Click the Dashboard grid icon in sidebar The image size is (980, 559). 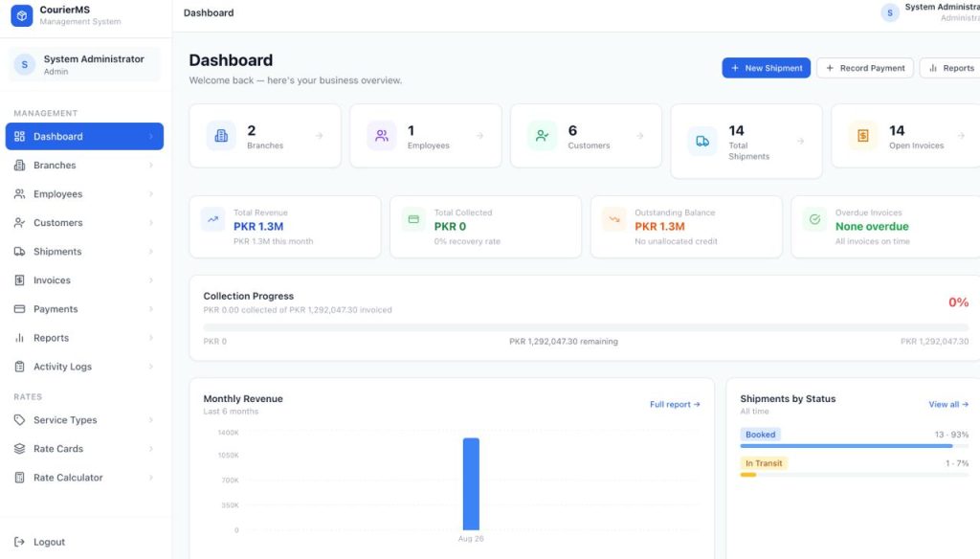pyautogui.click(x=19, y=136)
